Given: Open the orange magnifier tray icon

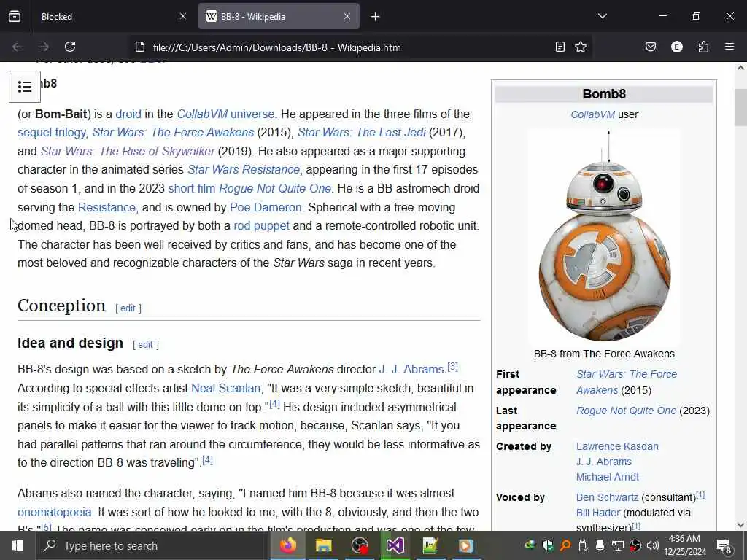Looking at the screenshot, I should (x=565, y=545).
